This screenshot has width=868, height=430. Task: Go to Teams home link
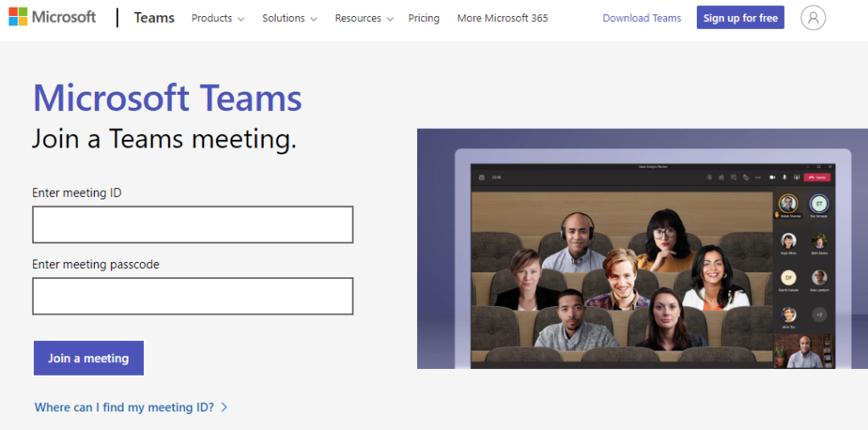coord(154,18)
